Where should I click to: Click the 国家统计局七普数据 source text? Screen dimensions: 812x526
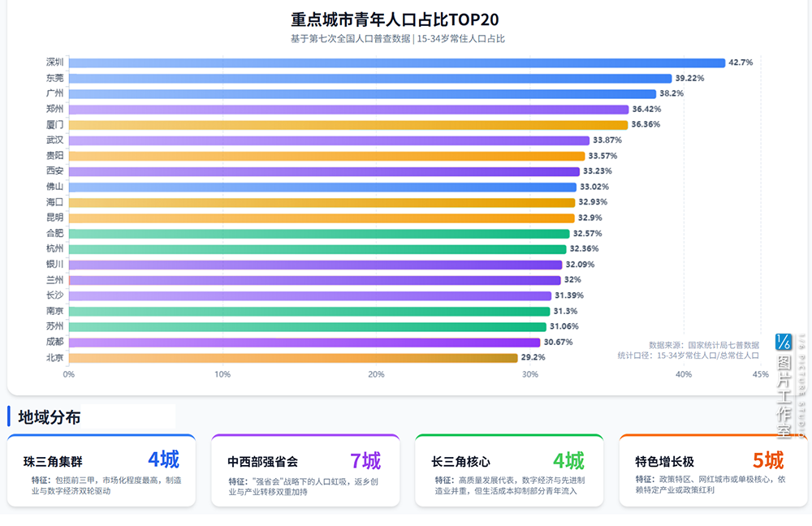[723, 344]
